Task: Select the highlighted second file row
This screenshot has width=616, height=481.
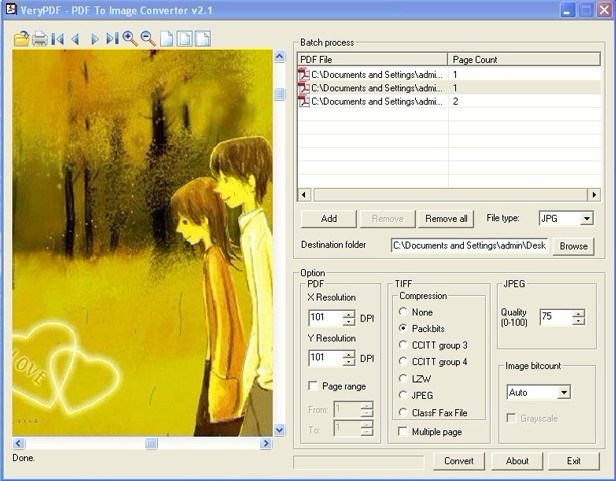Action: (449, 88)
